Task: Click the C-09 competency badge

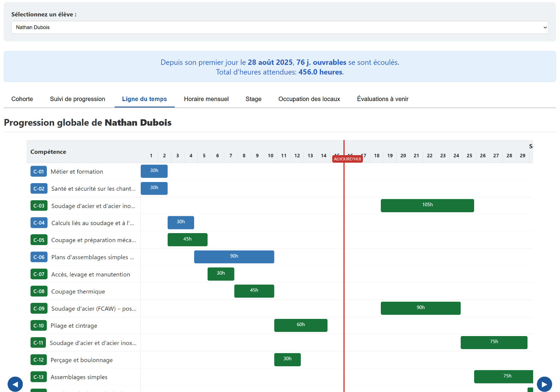Action: click(x=39, y=308)
